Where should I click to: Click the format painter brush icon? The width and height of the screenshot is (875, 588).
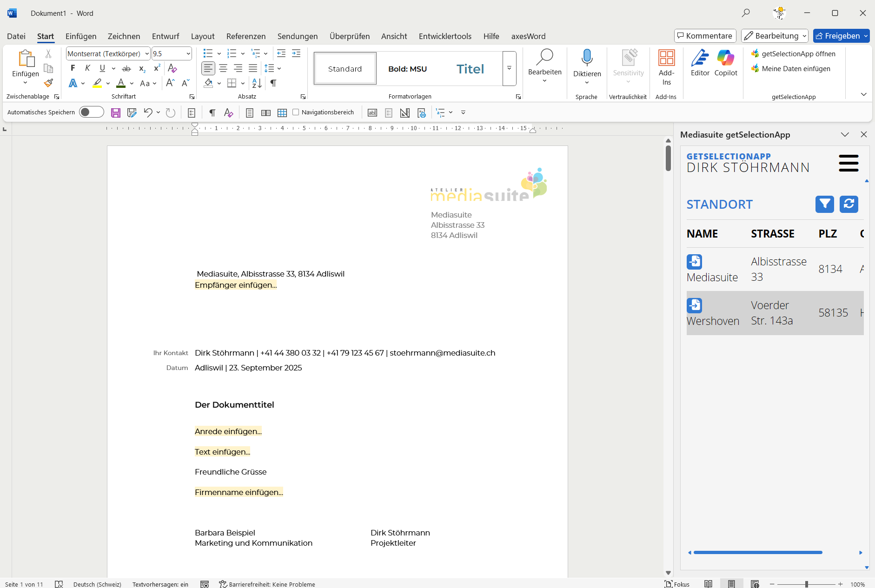coord(48,83)
